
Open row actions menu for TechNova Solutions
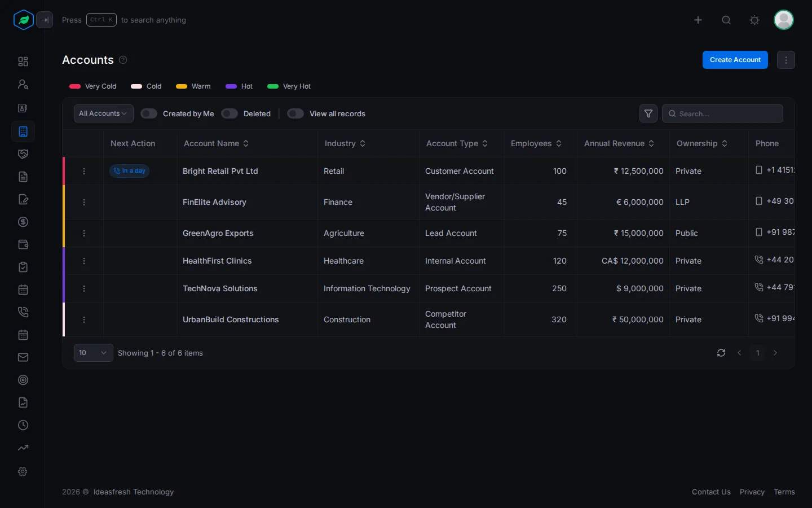(84, 288)
